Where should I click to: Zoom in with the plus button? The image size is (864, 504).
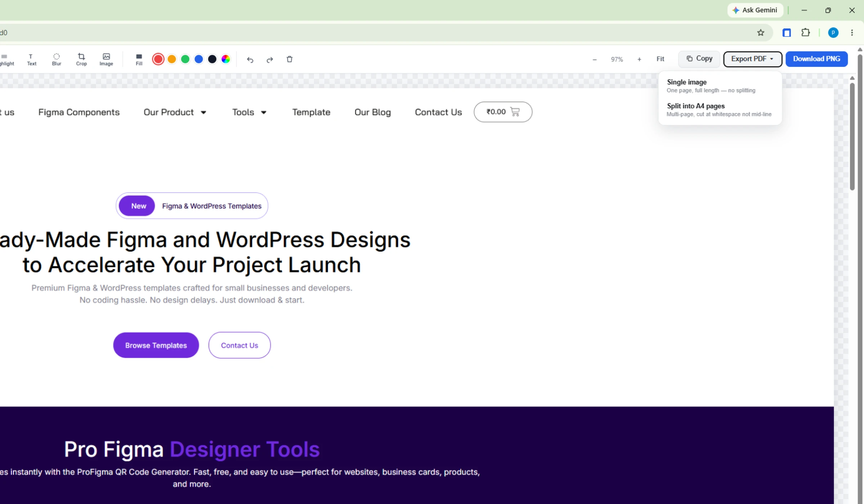pos(639,59)
